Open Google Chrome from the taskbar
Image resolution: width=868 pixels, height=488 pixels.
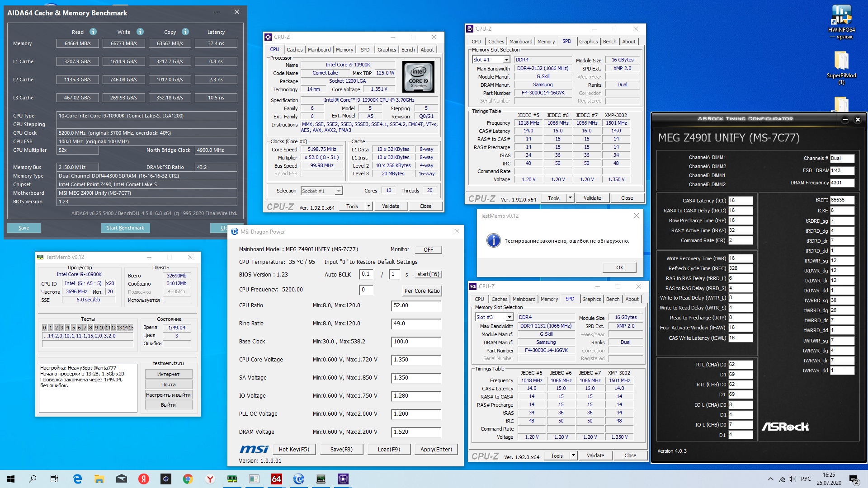pos(188,479)
